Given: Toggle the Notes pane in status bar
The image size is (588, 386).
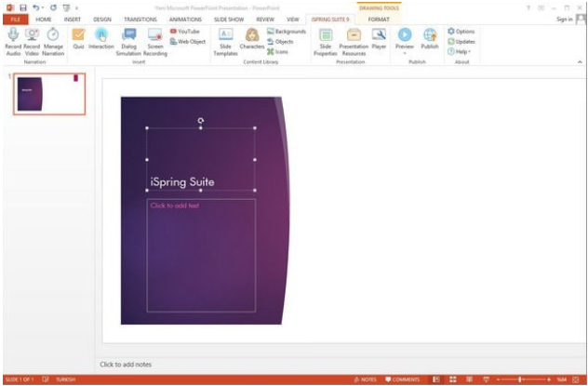Looking at the screenshot, I should coord(367,379).
